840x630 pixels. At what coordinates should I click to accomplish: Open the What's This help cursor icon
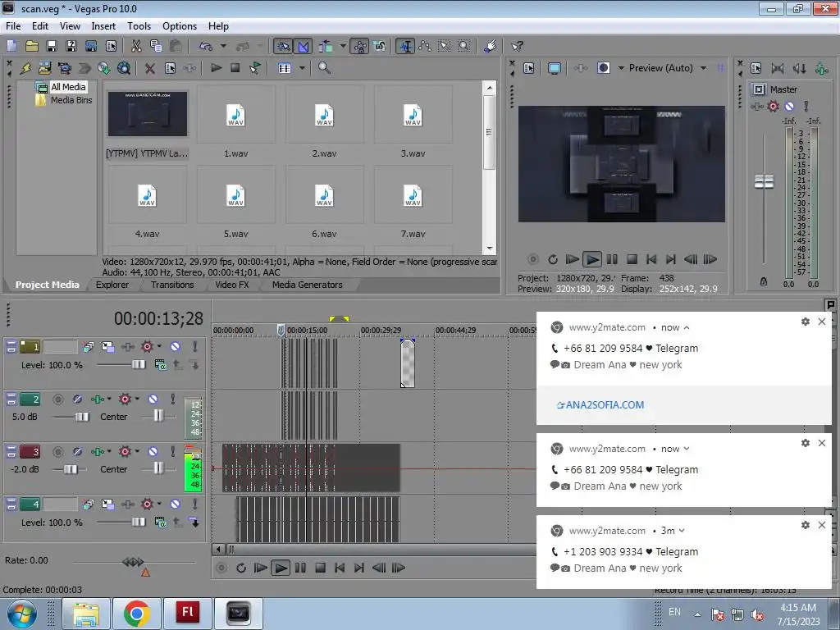click(517, 47)
